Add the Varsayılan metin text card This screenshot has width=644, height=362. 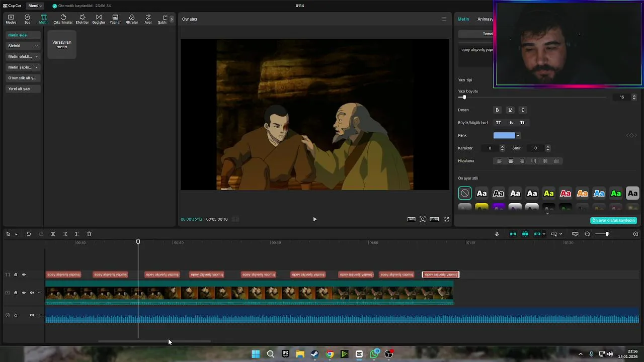tap(62, 45)
